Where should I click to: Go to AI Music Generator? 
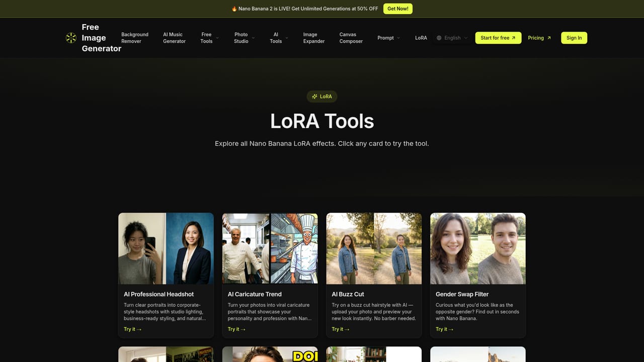tap(174, 38)
